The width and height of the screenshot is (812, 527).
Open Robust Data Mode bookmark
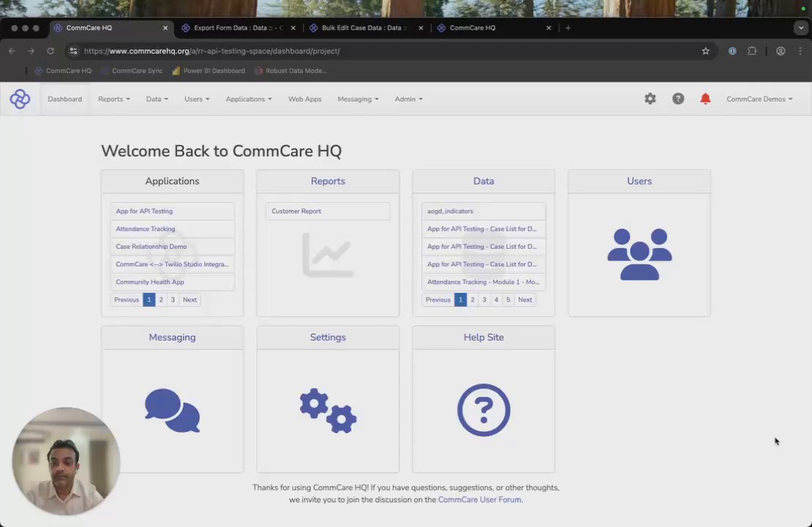(290, 71)
